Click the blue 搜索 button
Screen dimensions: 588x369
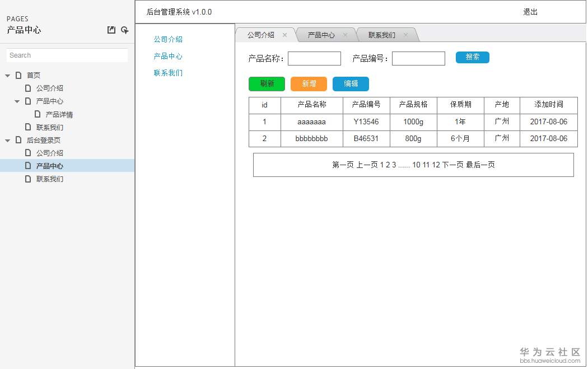[473, 57]
